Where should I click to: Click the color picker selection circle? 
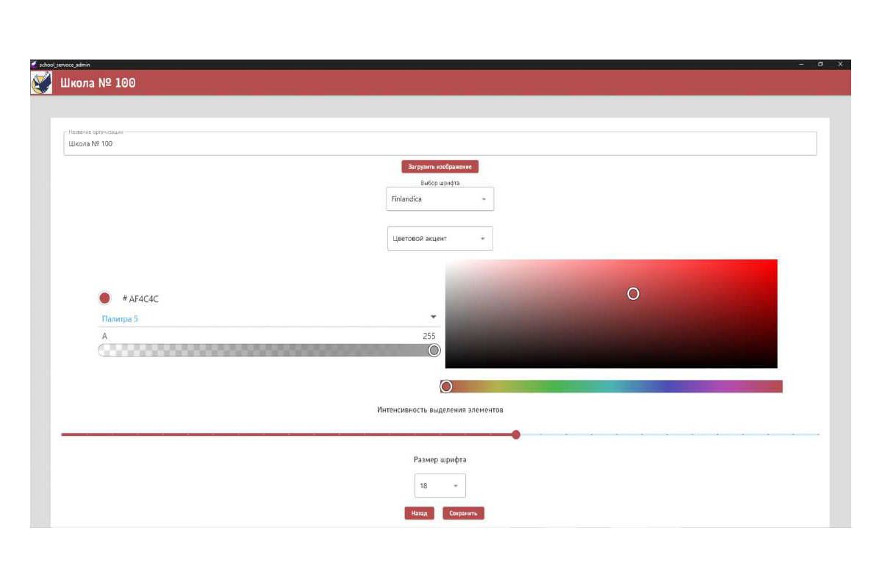click(633, 293)
